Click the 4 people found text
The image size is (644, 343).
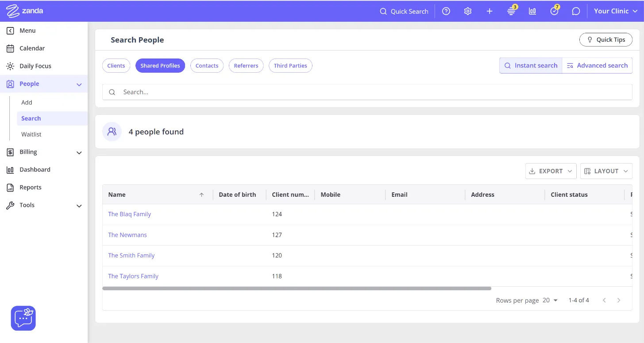156,132
